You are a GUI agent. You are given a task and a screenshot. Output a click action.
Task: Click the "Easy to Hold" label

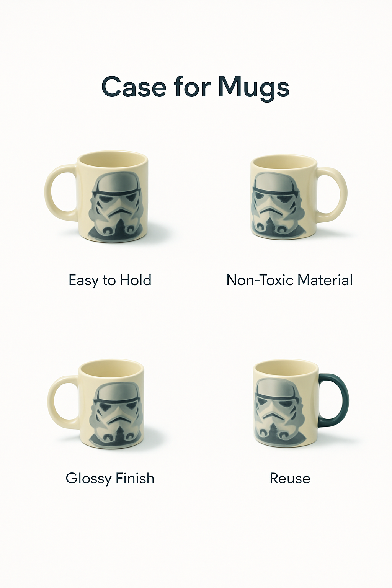point(110,281)
